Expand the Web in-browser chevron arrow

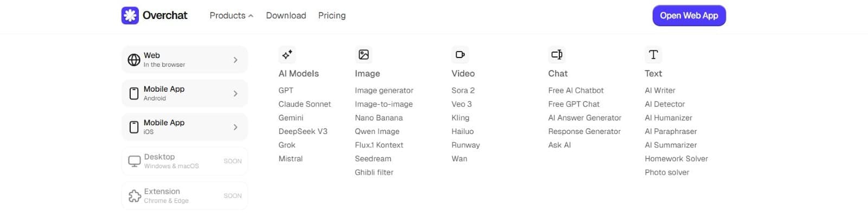pyautogui.click(x=235, y=60)
